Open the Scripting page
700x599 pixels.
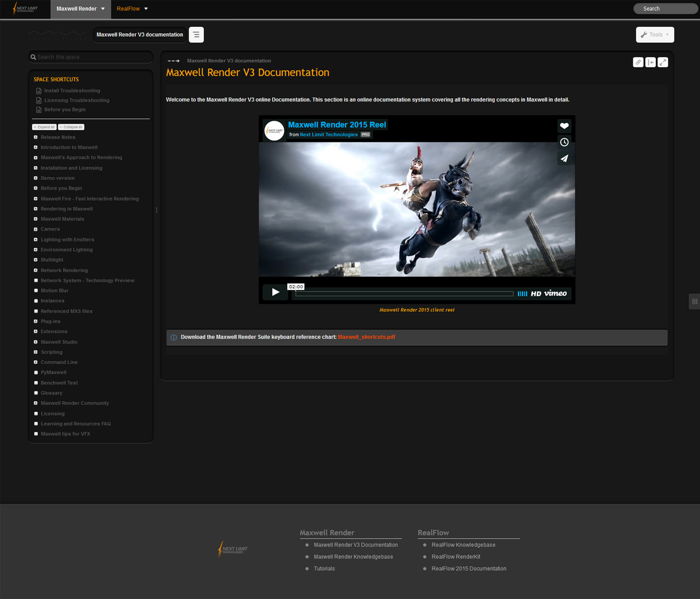(51, 352)
